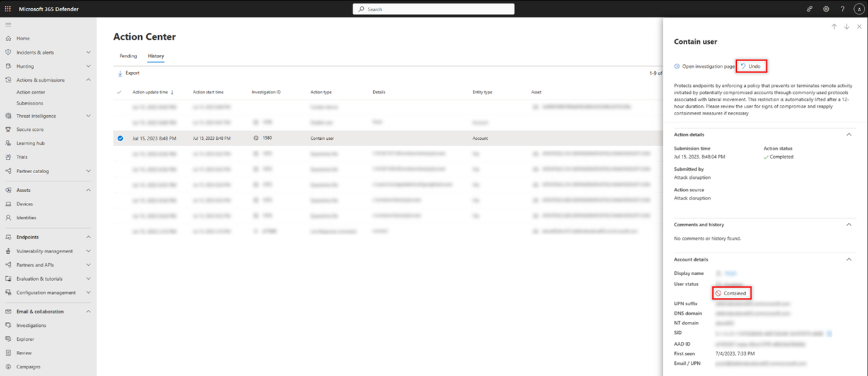Click the Search box in the top bar

434,8
